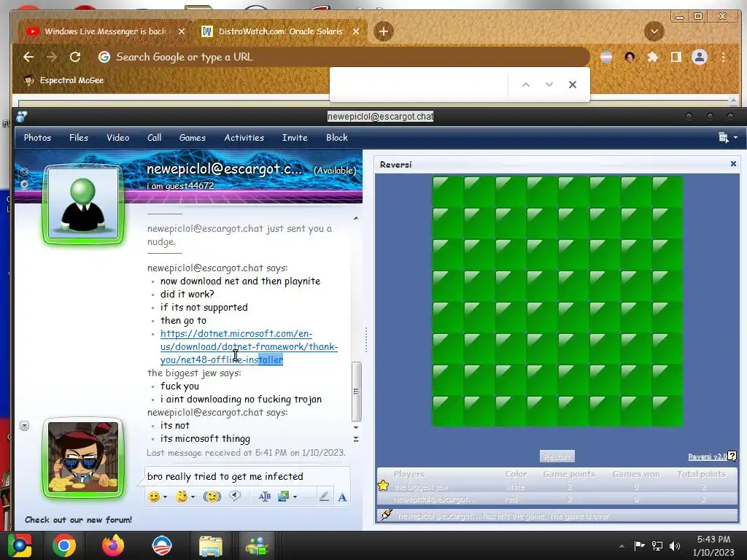
Task: Click the Call button
Action: [155, 138]
